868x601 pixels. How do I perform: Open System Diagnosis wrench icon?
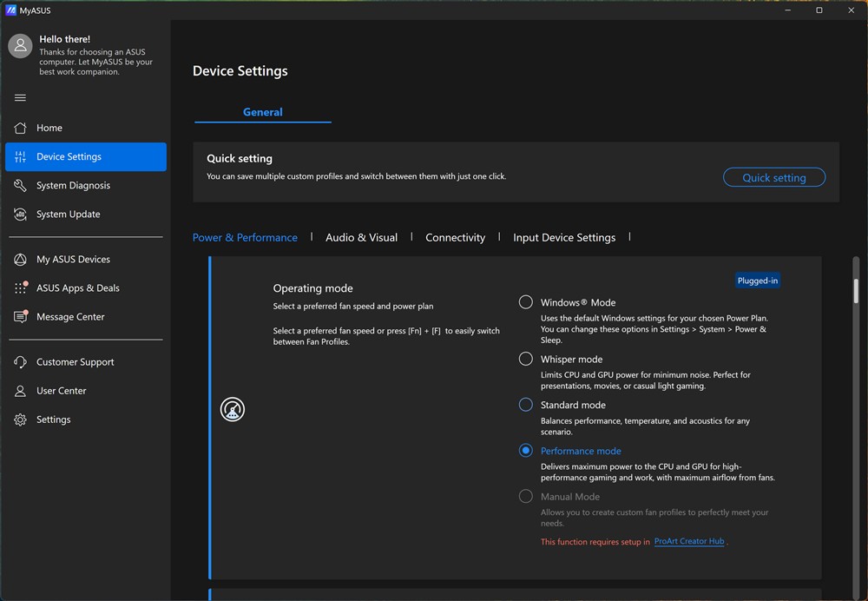point(20,185)
